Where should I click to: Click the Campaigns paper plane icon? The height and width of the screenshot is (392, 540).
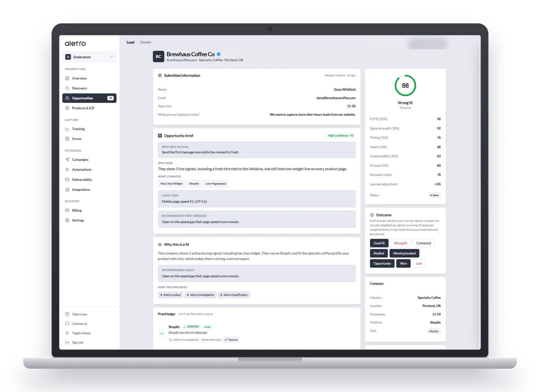pos(67,160)
